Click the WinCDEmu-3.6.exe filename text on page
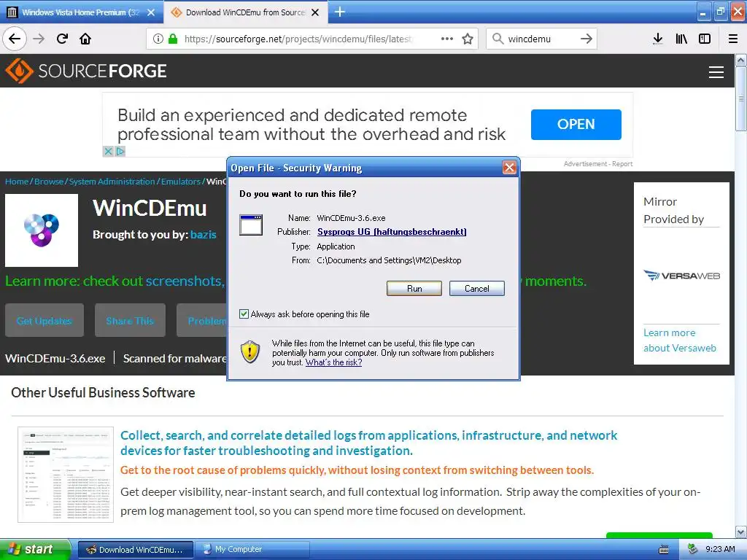Viewport: 747px width, 560px height. (x=55, y=359)
